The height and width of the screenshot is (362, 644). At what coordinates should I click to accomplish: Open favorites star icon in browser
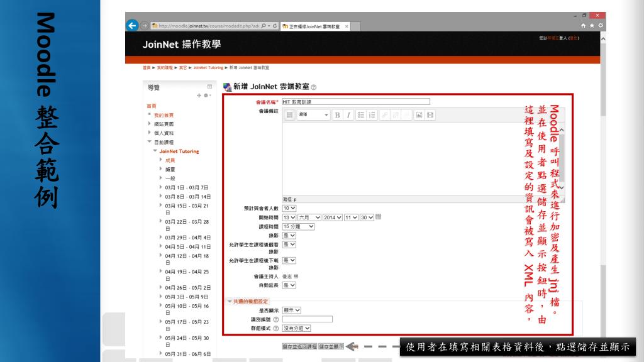592,25
